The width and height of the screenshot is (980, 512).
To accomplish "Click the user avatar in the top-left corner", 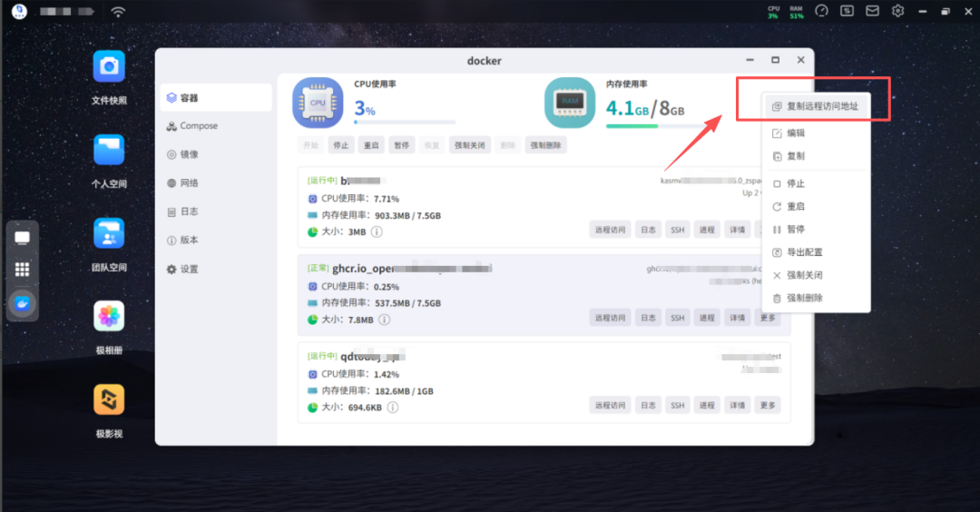I will 19,11.
